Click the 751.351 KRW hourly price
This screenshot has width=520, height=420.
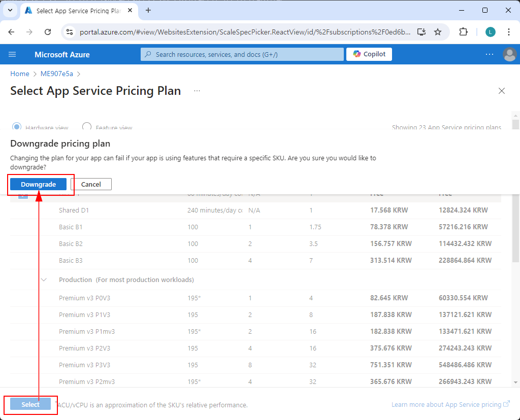tap(391, 365)
